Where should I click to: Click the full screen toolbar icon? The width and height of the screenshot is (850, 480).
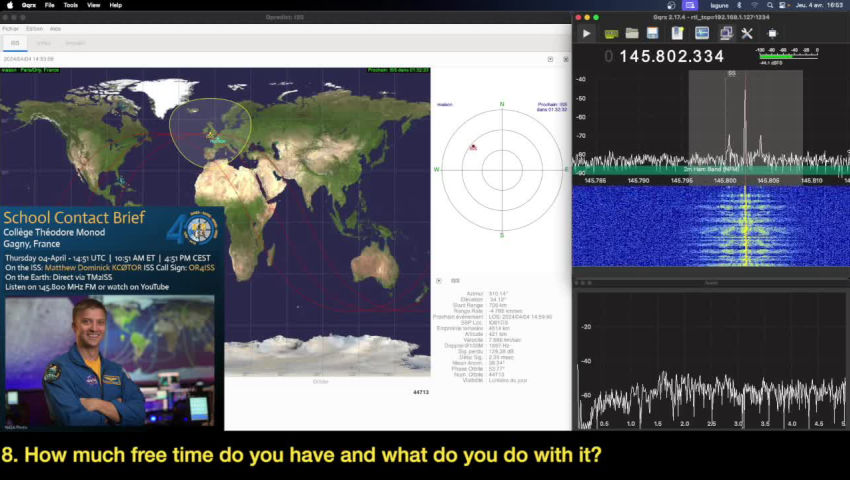point(772,33)
